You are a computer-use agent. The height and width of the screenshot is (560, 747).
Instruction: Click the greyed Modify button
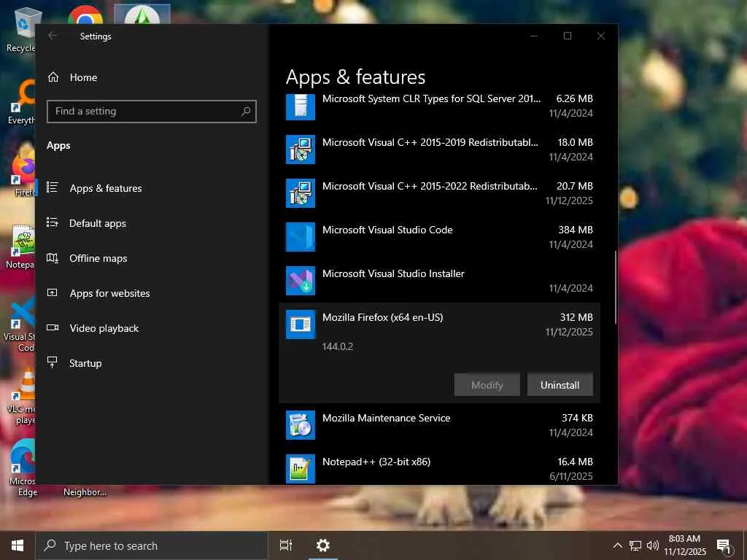point(487,385)
